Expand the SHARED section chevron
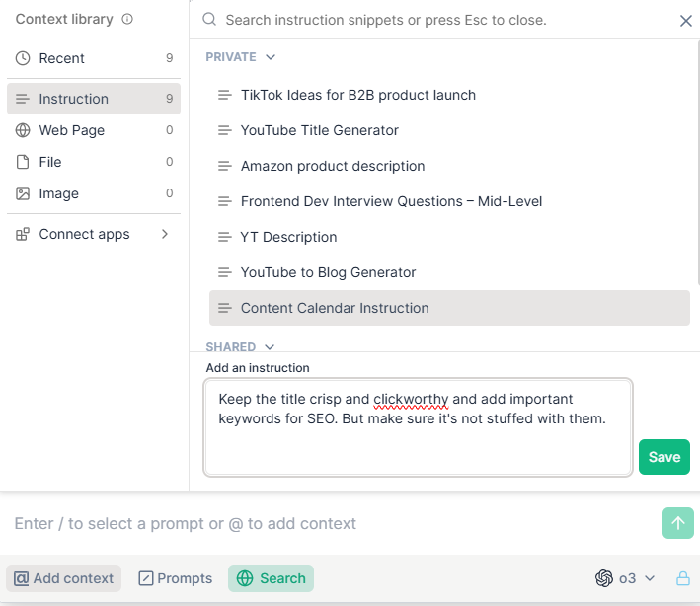This screenshot has width=700, height=606. click(270, 347)
